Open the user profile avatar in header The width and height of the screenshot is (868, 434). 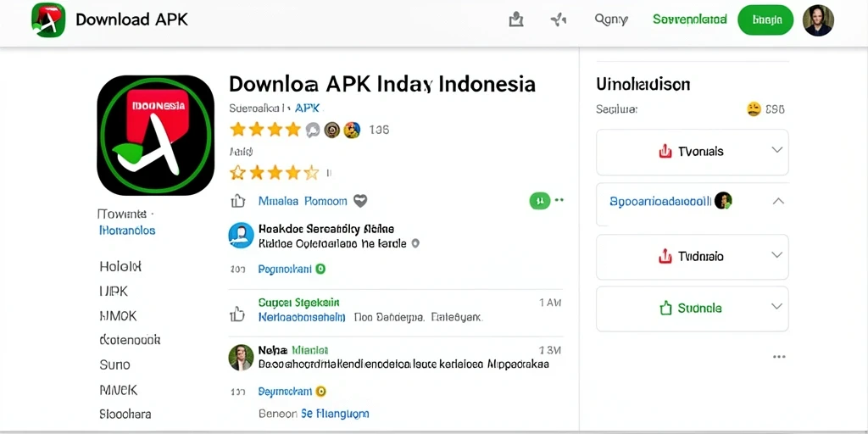pos(818,20)
